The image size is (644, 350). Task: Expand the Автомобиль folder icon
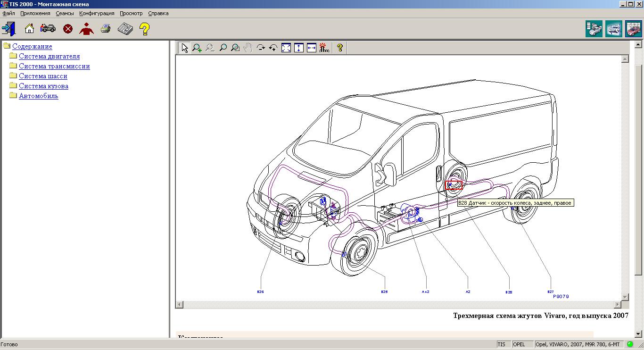[13, 95]
